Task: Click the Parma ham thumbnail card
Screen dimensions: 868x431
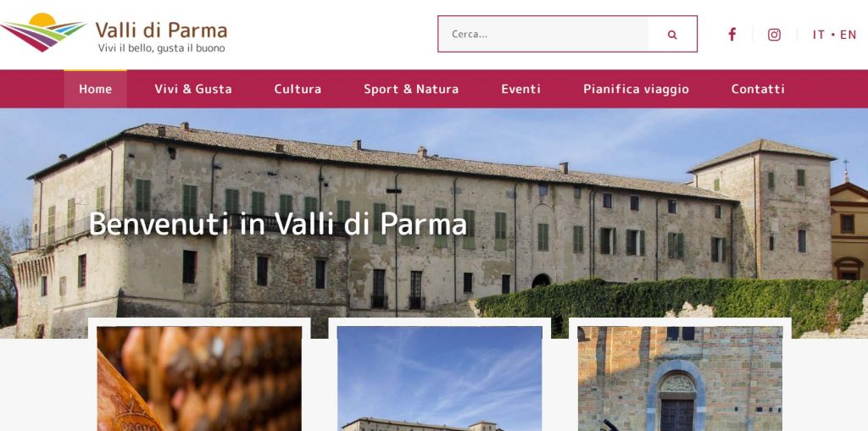Action: pyautogui.click(x=199, y=379)
